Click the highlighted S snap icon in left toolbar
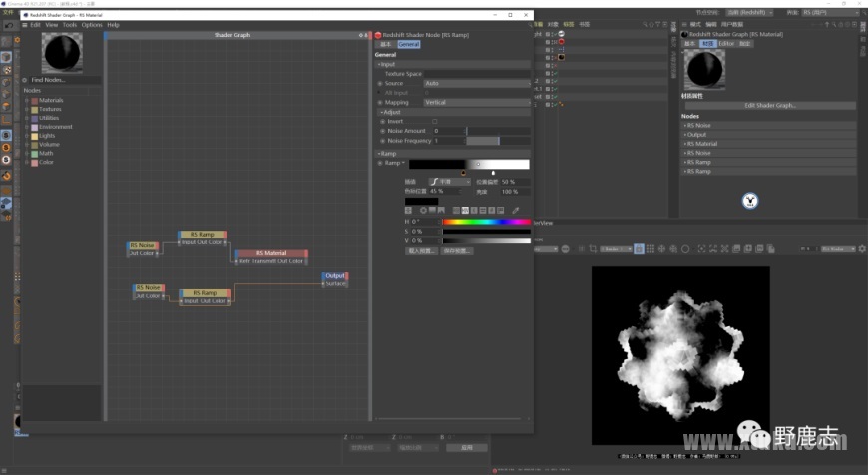 (x=6, y=135)
